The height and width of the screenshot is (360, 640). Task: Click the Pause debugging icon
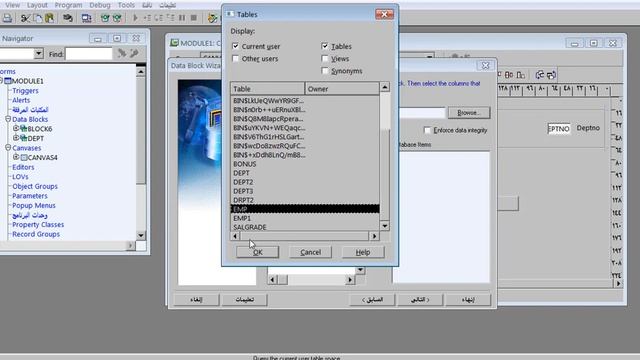[182, 18]
